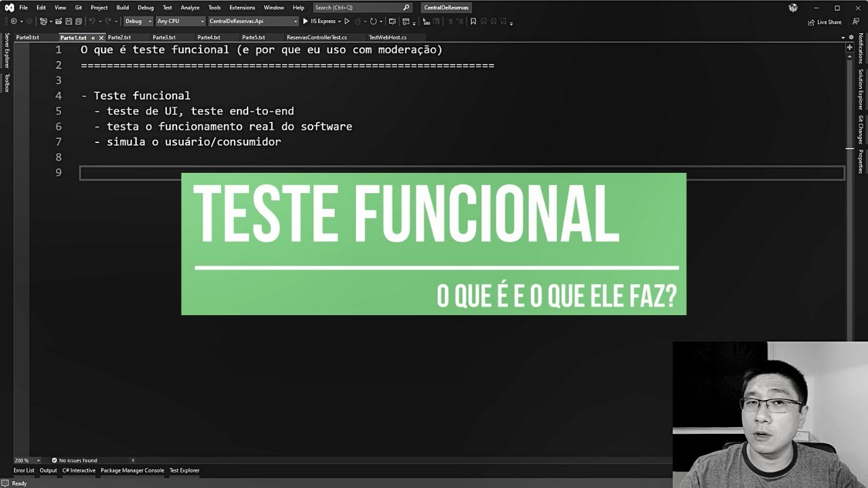Click the search magnifier icon
The width and height of the screenshot is (868, 488).
point(406,7)
